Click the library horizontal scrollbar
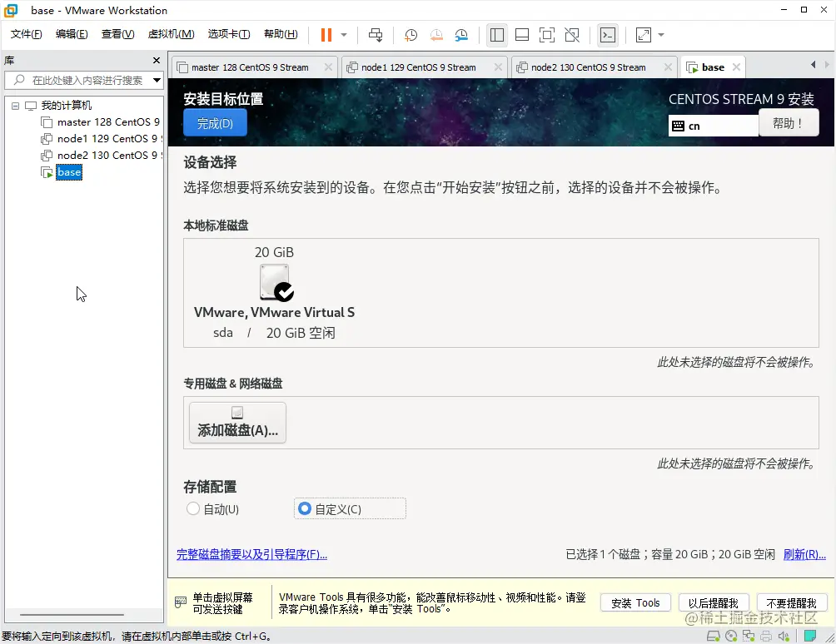The image size is (836, 644). tap(72, 615)
